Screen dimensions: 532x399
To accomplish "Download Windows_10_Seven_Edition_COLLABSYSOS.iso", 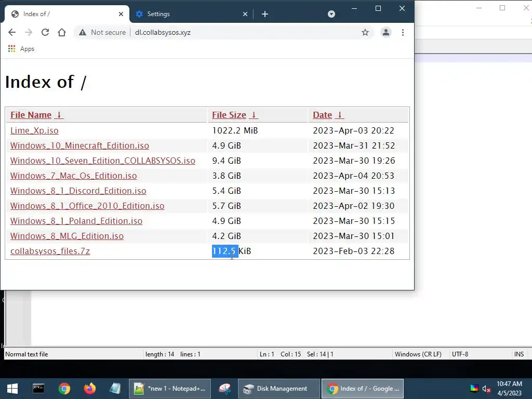I will pos(103,161).
